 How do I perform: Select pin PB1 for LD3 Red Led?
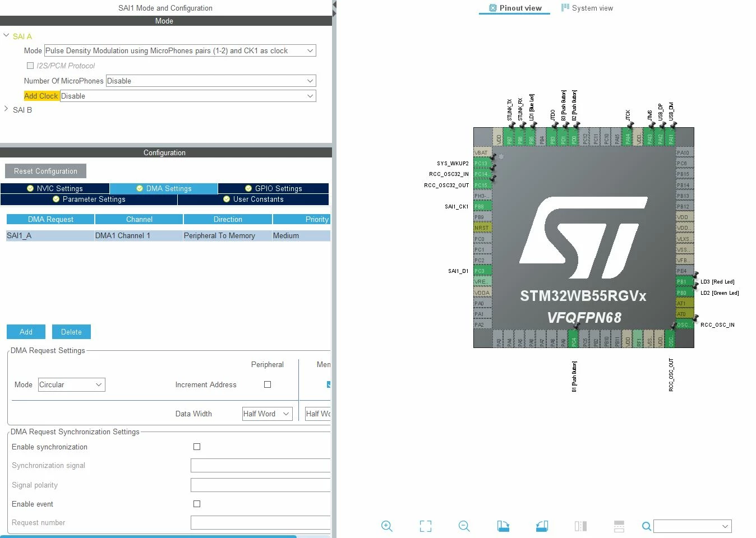pos(685,281)
